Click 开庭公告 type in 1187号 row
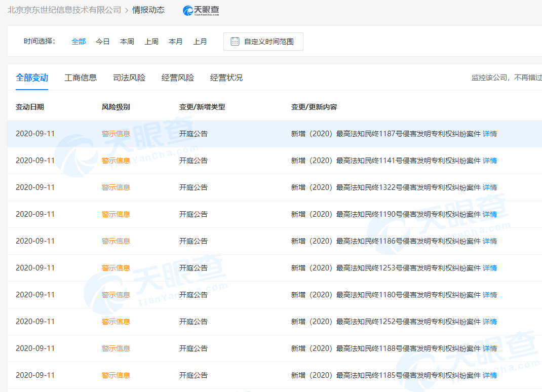The width and height of the screenshot is (542, 392). 193,134
